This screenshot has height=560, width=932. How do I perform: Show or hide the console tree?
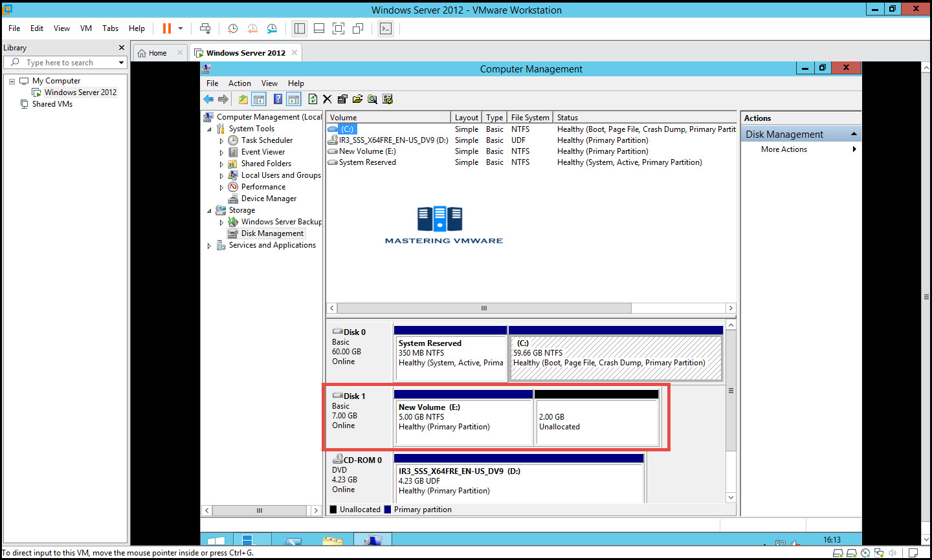[x=259, y=99]
